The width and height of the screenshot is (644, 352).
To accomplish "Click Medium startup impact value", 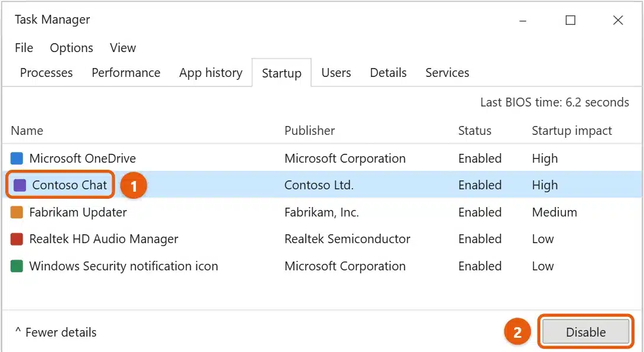I will 555,212.
